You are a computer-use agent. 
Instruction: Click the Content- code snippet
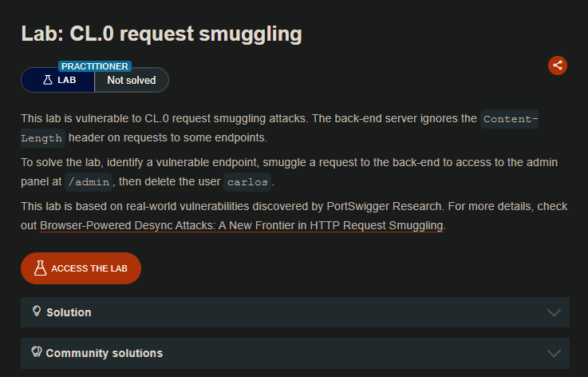pyautogui.click(x=511, y=119)
